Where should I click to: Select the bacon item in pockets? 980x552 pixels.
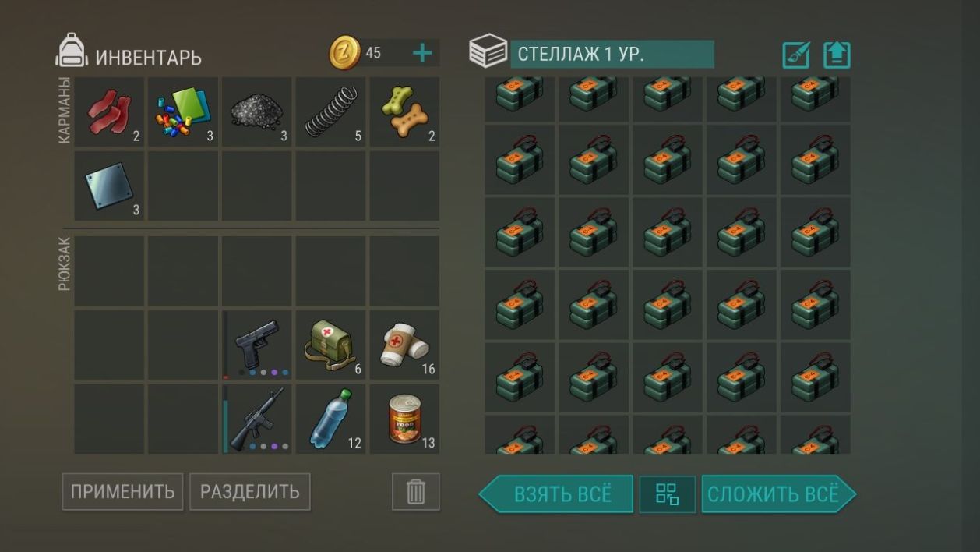pyautogui.click(x=109, y=111)
